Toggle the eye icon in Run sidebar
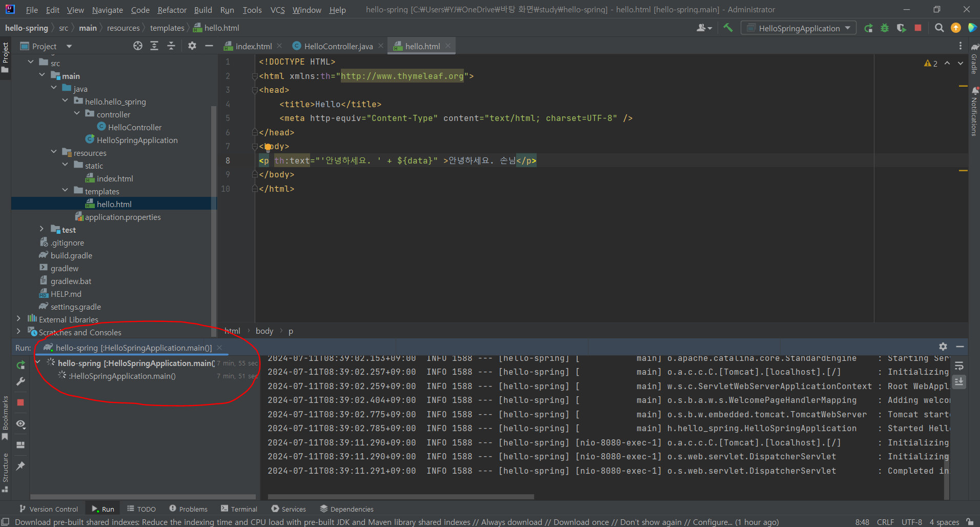 pyautogui.click(x=21, y=424)
